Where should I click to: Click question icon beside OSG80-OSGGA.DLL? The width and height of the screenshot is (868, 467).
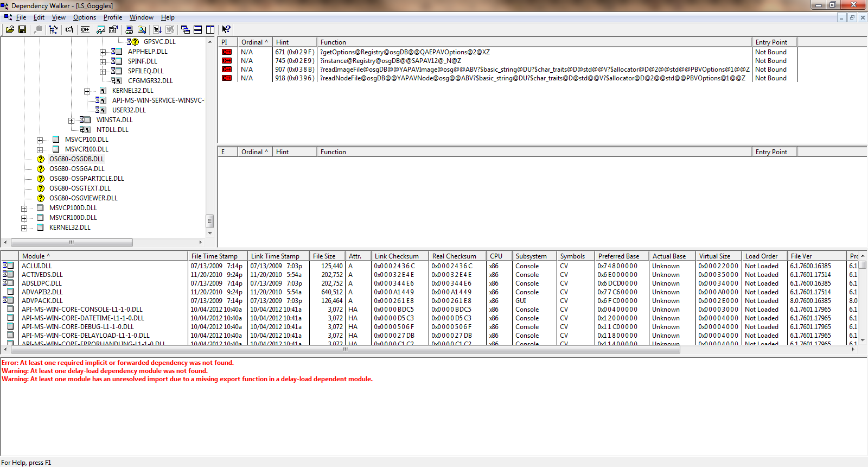[40, 169]
